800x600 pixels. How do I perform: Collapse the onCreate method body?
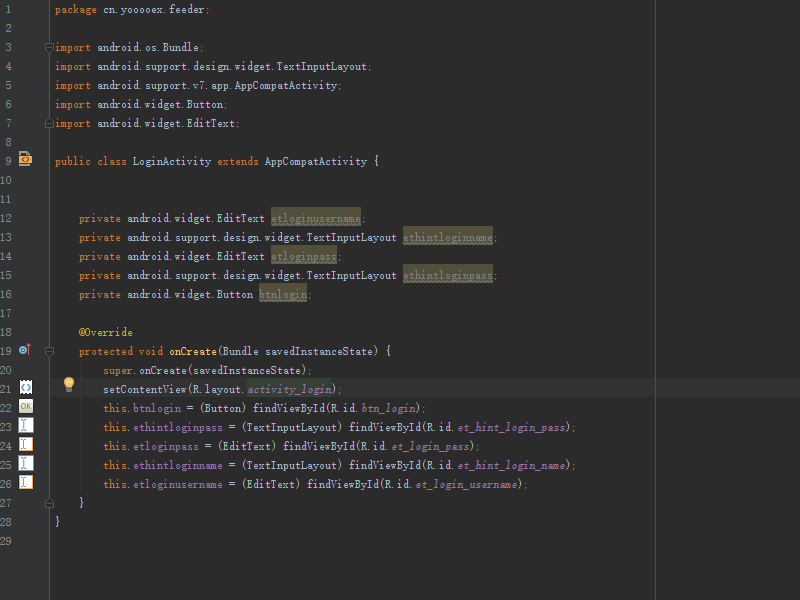point(49,350)
